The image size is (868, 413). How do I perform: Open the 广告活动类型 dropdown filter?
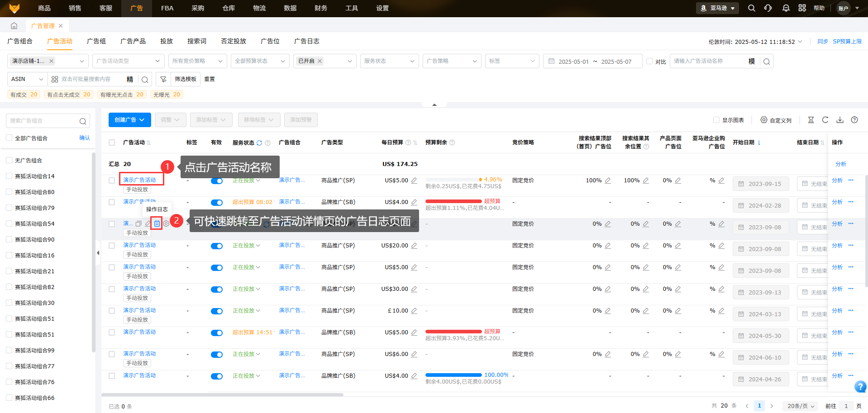(128, 61)
